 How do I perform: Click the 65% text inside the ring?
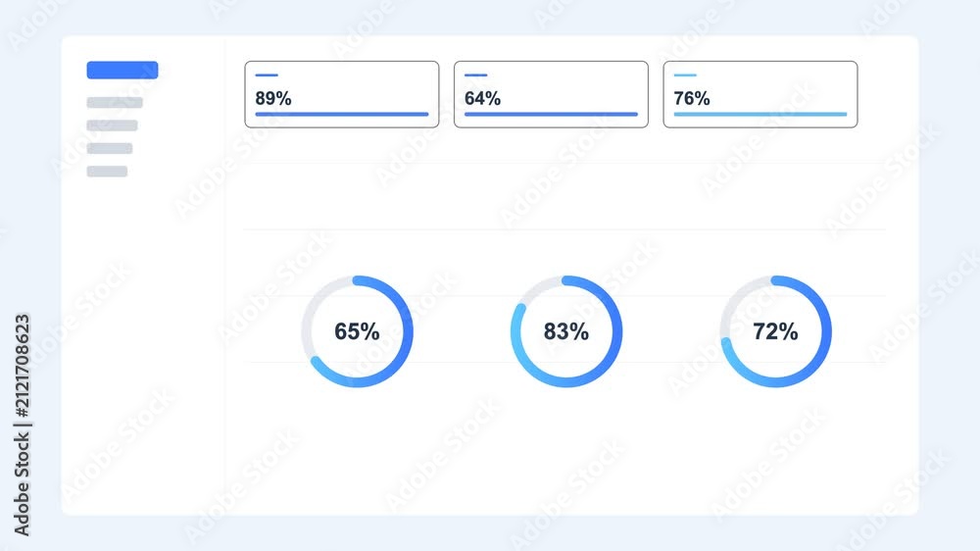357,331
